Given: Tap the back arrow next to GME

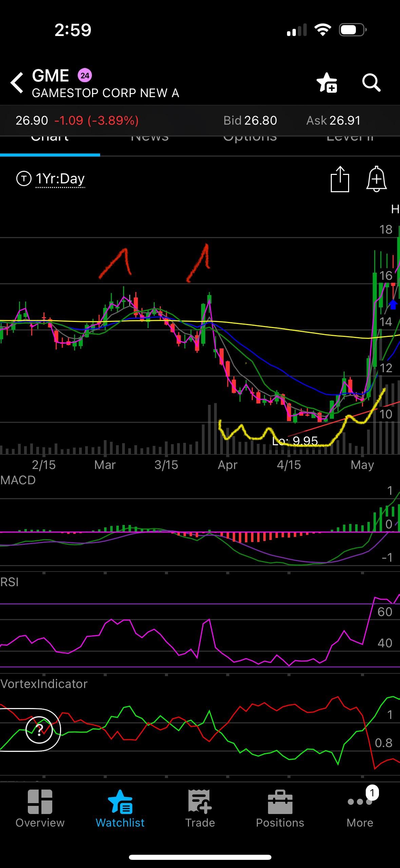Looking at the screenshot, I should tap(17, 83).
